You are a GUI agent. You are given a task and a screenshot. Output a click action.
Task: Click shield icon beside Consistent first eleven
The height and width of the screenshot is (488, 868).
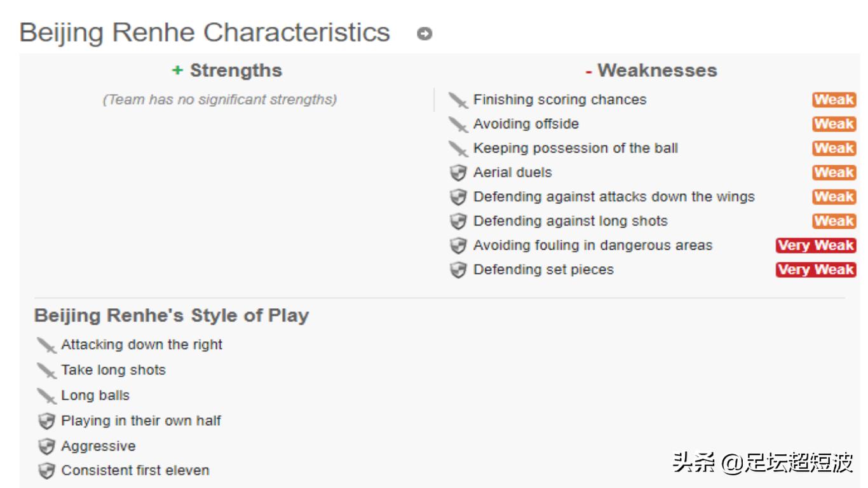pos(46,471)
